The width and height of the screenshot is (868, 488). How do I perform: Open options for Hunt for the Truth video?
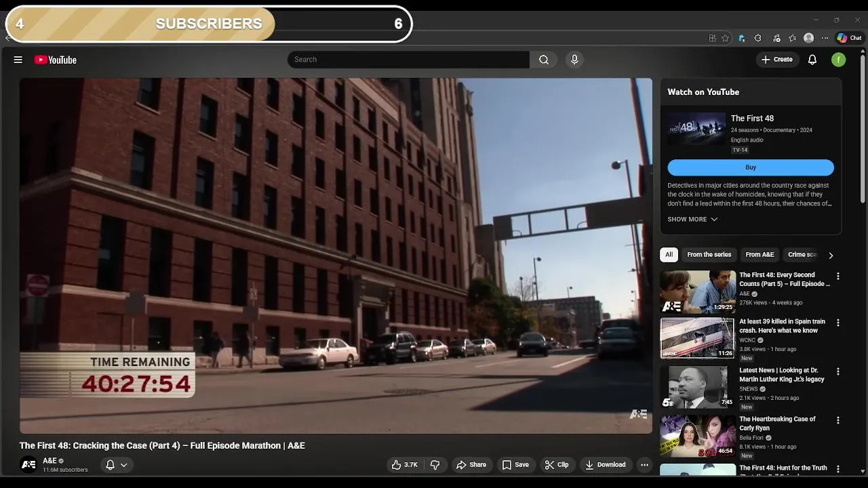(x=838, y=469)
